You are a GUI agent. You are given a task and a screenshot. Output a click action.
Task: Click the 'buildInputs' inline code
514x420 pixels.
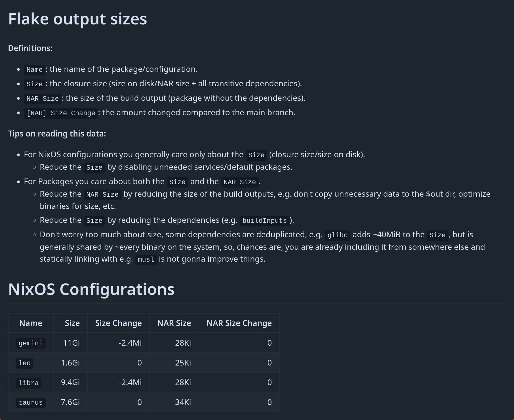265,221
